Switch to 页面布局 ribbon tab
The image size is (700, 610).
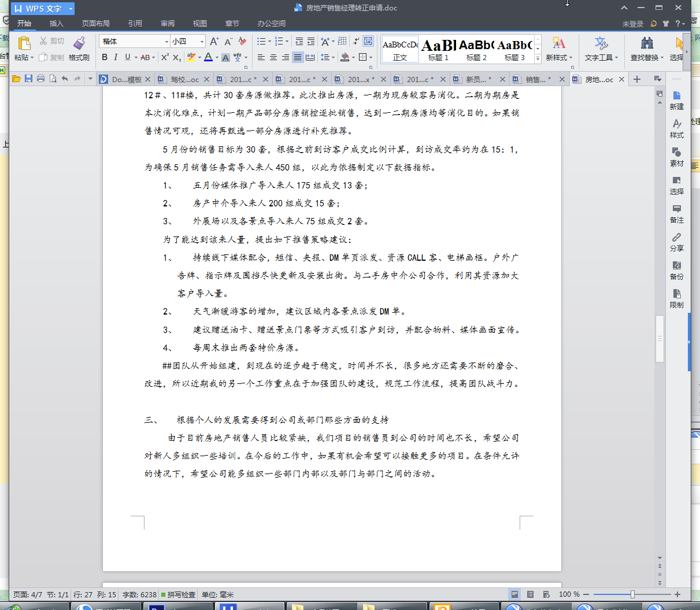click(96, 24)
